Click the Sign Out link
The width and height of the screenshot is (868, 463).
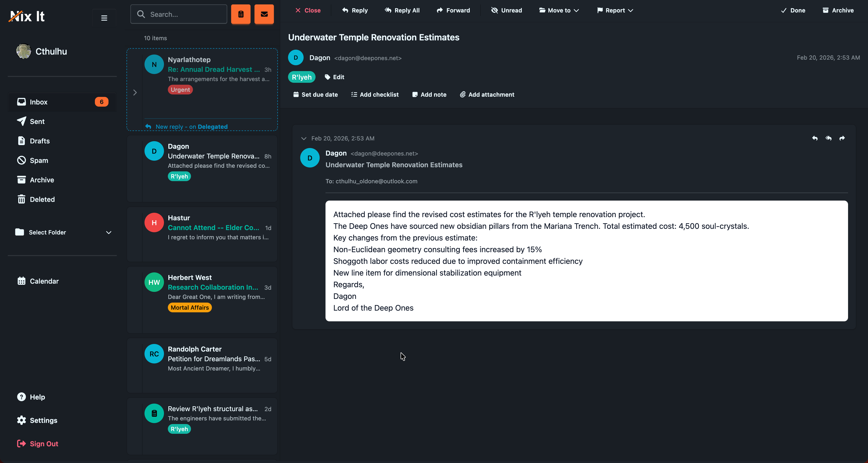43,444
